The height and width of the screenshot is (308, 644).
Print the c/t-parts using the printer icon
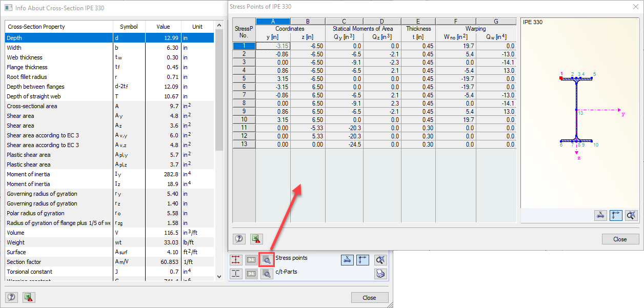[380, 274]
